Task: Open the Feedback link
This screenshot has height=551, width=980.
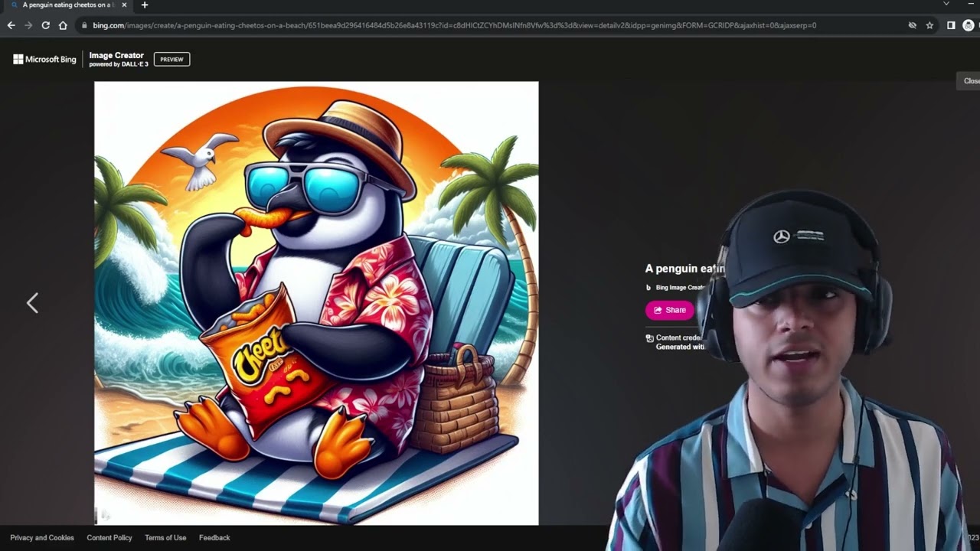Action: coord(214,538)
